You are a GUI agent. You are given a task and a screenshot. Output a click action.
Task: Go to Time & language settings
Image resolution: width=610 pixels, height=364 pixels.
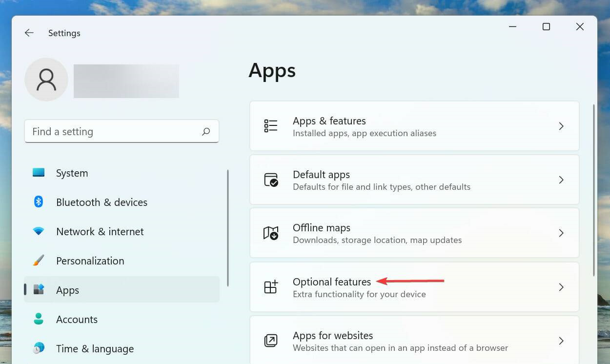point(95,349)
